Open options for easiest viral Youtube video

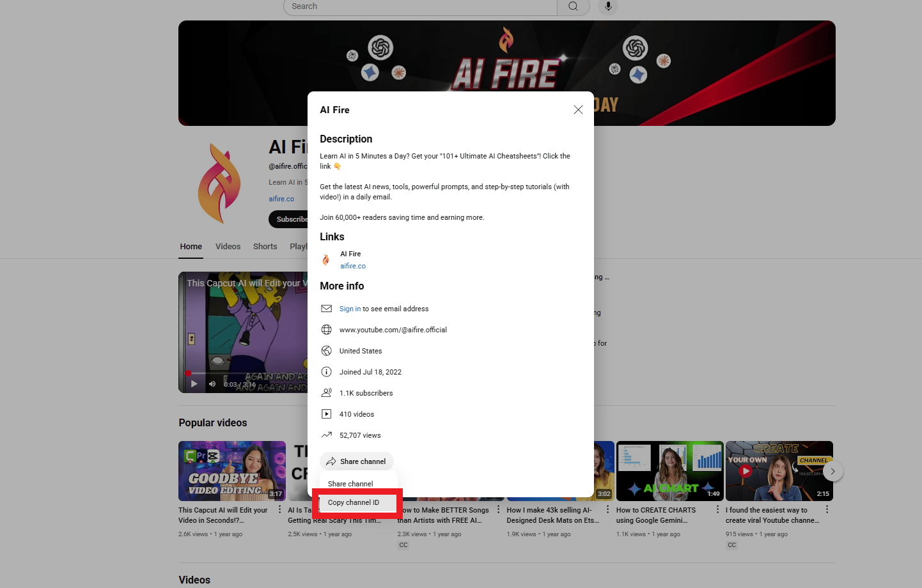827,509
